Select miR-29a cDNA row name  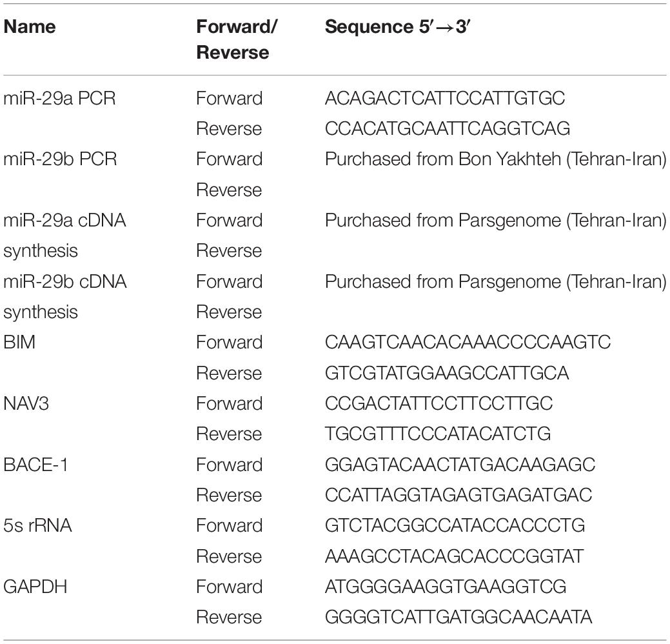[64, 235]
